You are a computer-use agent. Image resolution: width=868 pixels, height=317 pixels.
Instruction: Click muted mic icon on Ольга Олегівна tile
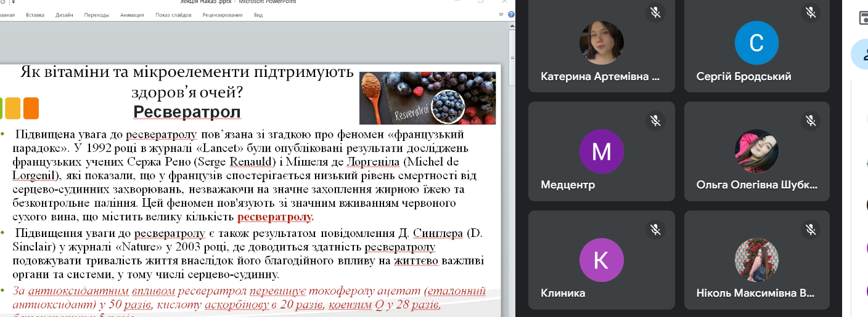click(x=811, y=121)
